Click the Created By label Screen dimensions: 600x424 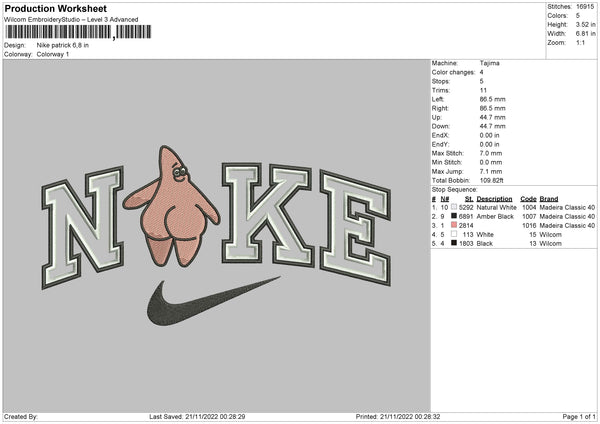[21, 416]
